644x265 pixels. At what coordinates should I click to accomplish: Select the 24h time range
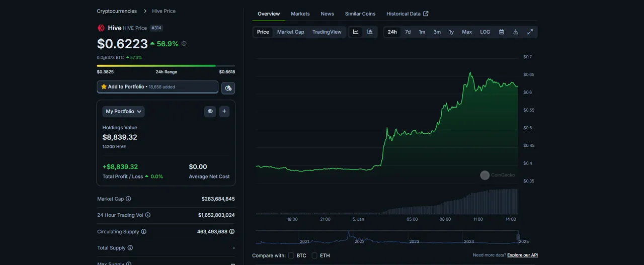[392, 32]
